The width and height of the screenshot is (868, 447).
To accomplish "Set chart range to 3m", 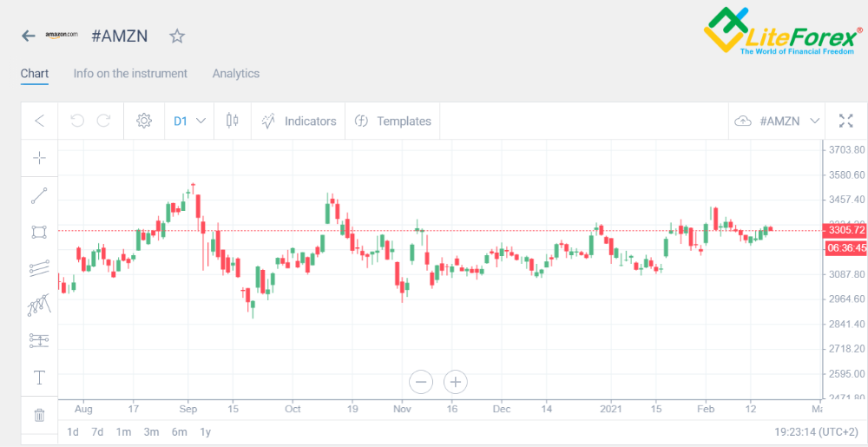I will point(151,432).
